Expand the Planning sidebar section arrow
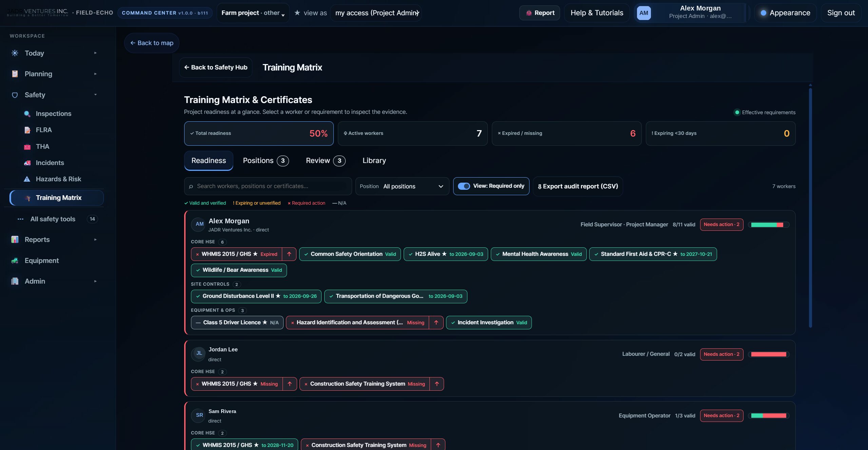This screenshot has height=450, width=868. [95, 74]
